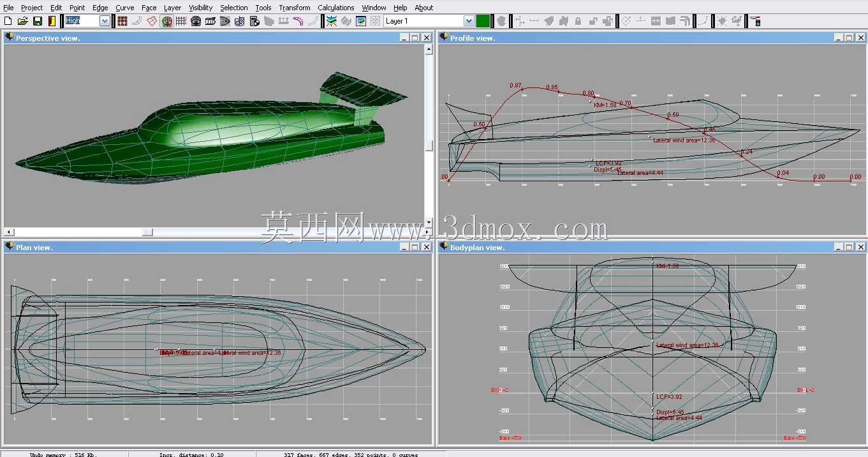Open the Transform menu
Screen dimensions: 868x457
pyautogui.click(x=295, y=8)
